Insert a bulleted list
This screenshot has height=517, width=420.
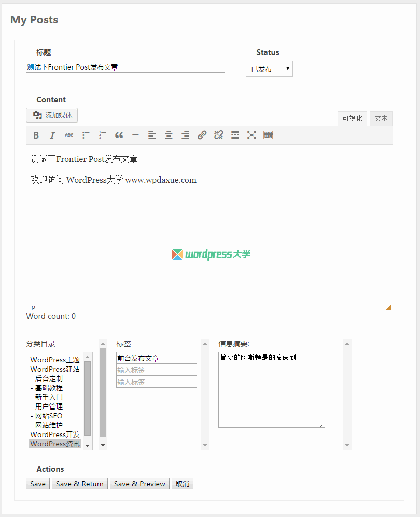point(86,135)
